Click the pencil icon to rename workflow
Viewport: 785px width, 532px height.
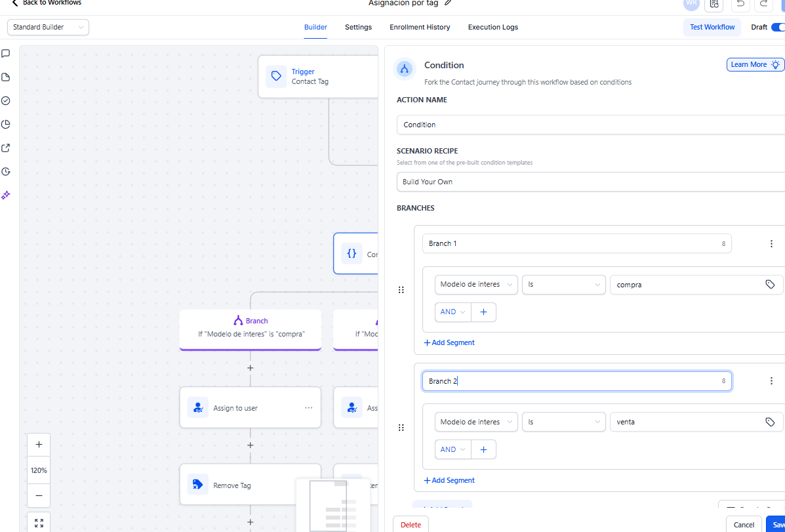448,3
